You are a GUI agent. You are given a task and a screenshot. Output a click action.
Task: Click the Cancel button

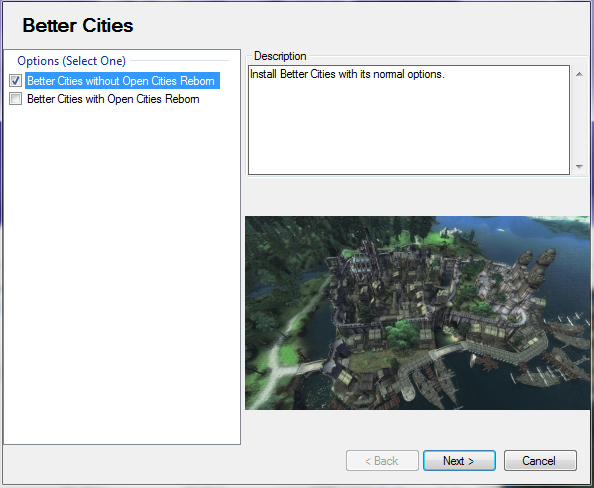[540, 461]
